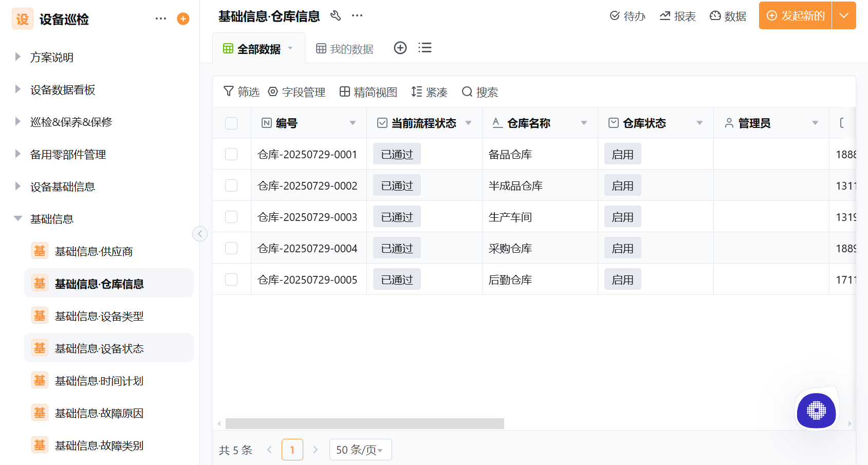Click the 搜索 magnifier icon in the toolbar
This screenshot has height=465, width=868.
(x=467, y=92)
